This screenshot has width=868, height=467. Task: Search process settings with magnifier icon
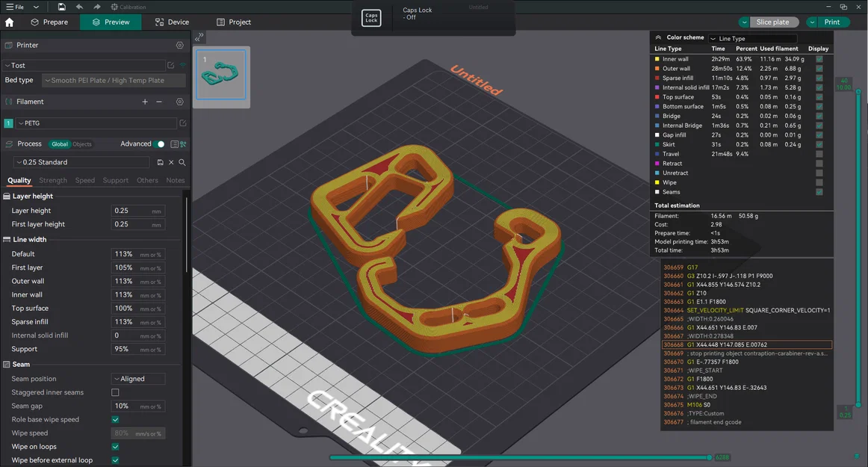tap(182, 162)
